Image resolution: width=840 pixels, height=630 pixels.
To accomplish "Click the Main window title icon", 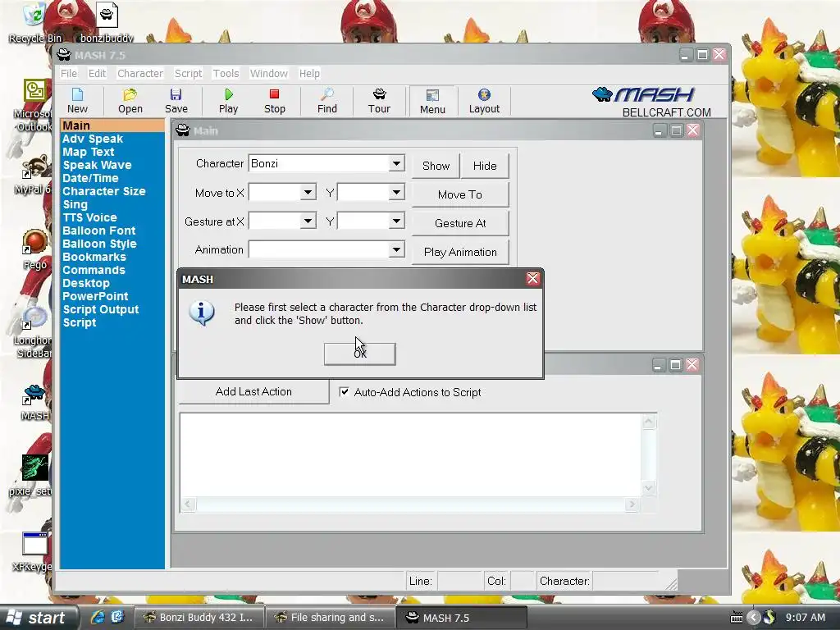I will pyautogui.click(x=183, y=130).
